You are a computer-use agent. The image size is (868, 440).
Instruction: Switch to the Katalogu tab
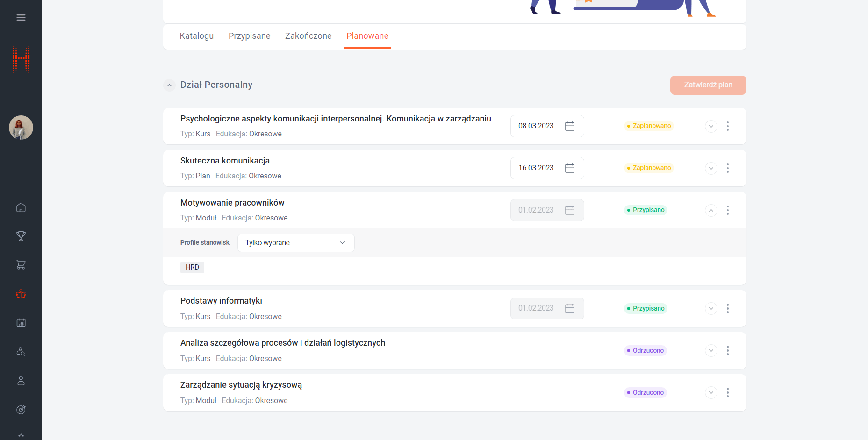196,36
